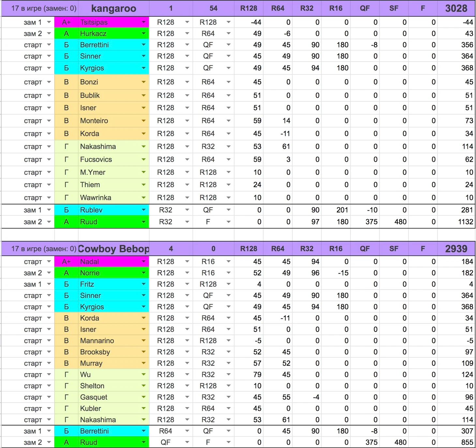Open the R32 exit-round dropdown in Wu's row
The height and width of the screenshot is (448, 476).
[x=229, y=375]
